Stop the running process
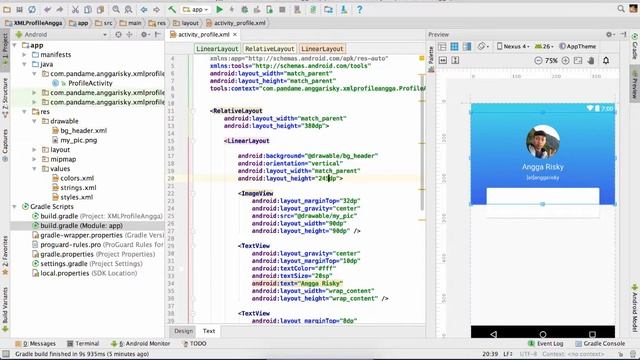This screenshot has height=360, width=640. (x=282, y=9)
